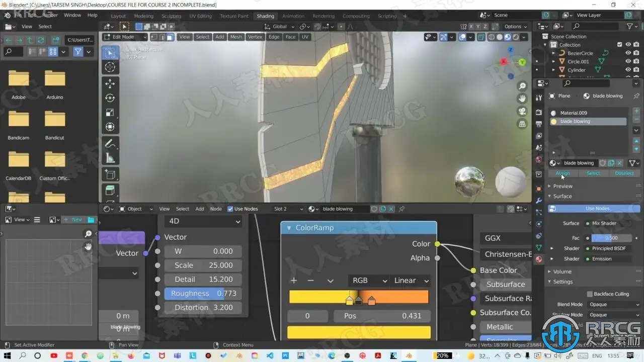Navigate back in file browser

8,40
